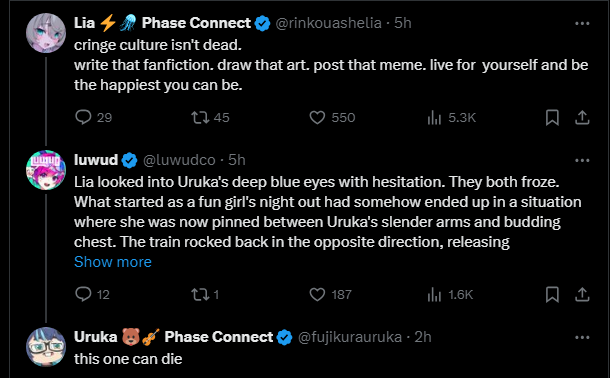
Task: Open more options on luwud's tweet
Action: click(582, 160)
